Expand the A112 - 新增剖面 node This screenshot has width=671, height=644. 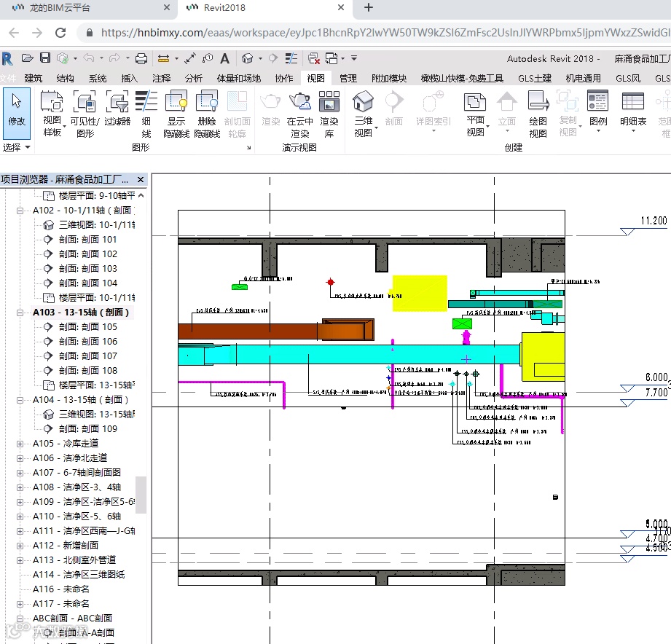pos(20,546)
